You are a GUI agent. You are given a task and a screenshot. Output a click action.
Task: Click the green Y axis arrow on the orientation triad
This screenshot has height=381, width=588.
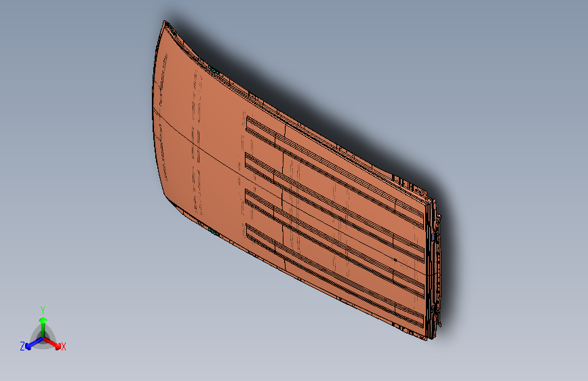pyautogui.click(x=43, y=327)
